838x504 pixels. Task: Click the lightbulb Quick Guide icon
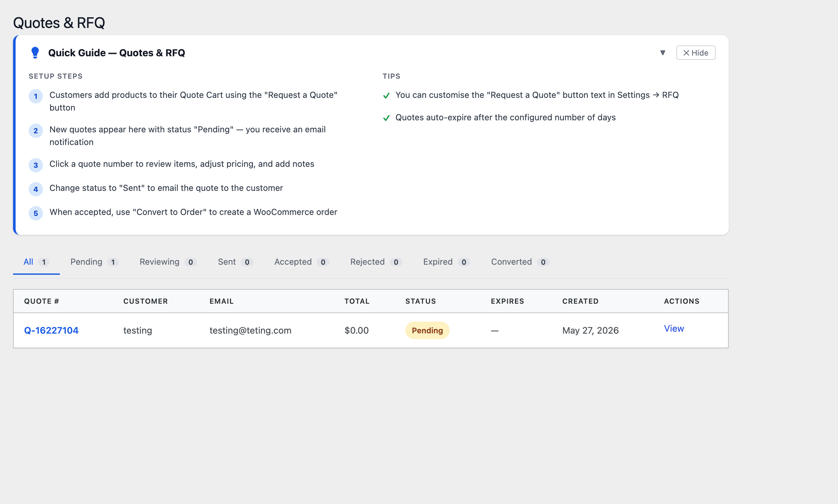(35, 53)
